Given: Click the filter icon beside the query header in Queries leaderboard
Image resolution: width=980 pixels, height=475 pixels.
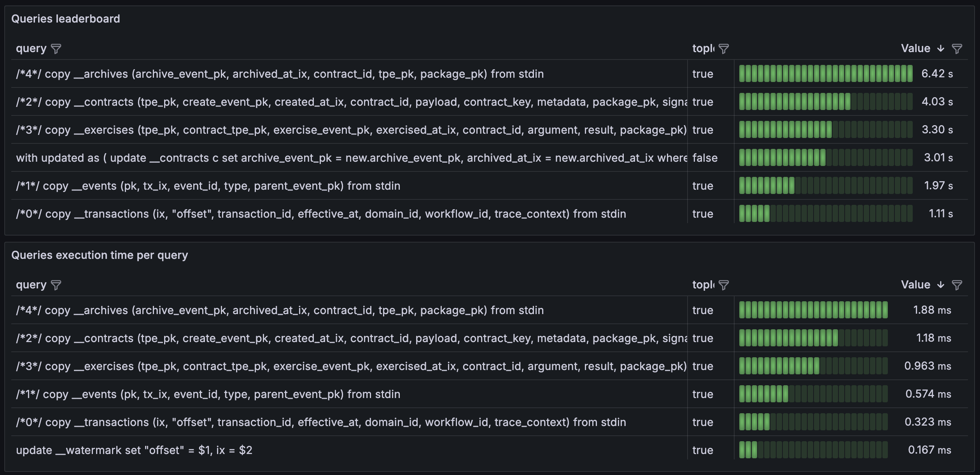Looking at the screenshot, I should point(57,49).
